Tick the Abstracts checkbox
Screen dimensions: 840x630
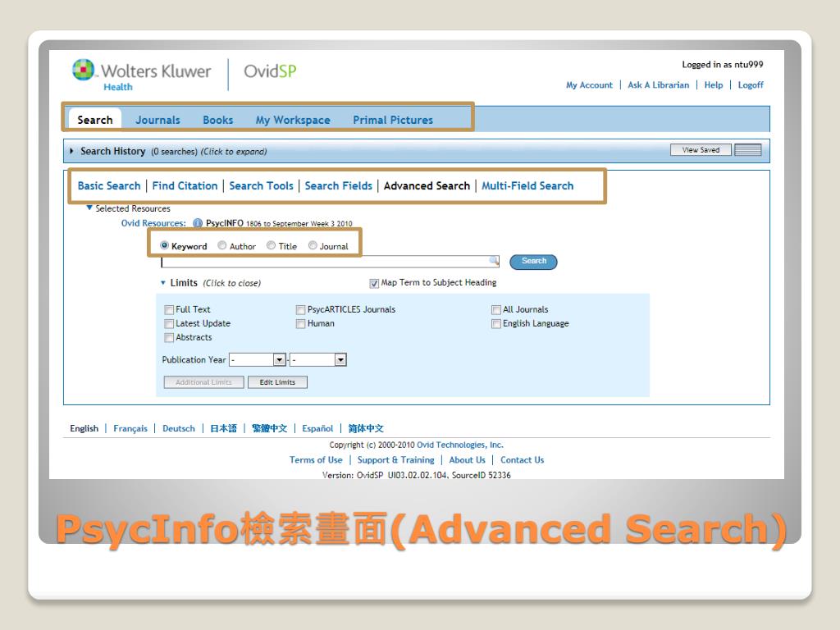[x=169, y=337]
